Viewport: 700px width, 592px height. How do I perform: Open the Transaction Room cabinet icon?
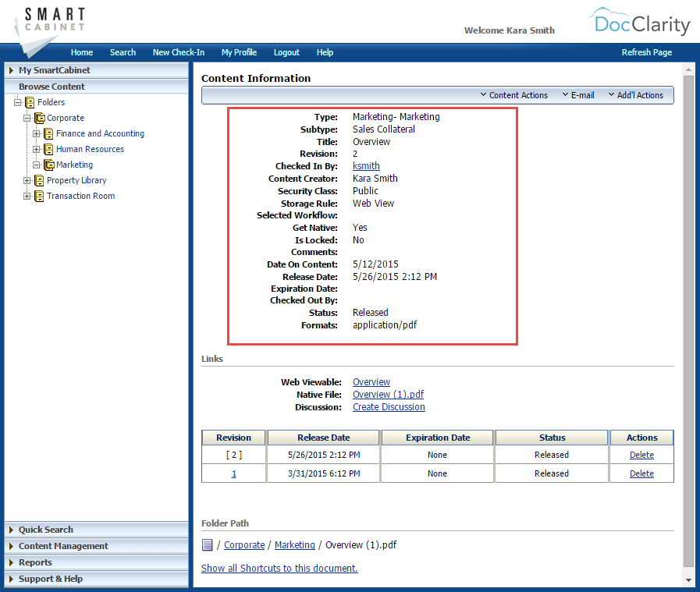coord(38,196)
